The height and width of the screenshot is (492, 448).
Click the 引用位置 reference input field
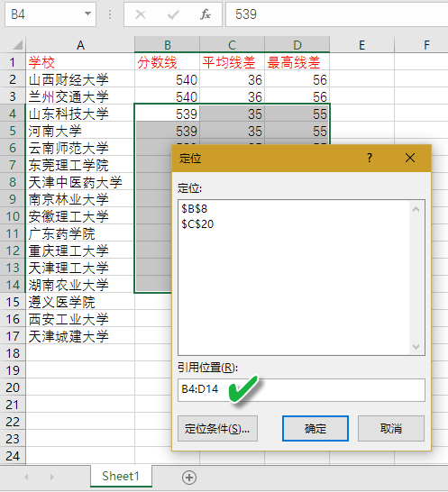tap(301, 389)
